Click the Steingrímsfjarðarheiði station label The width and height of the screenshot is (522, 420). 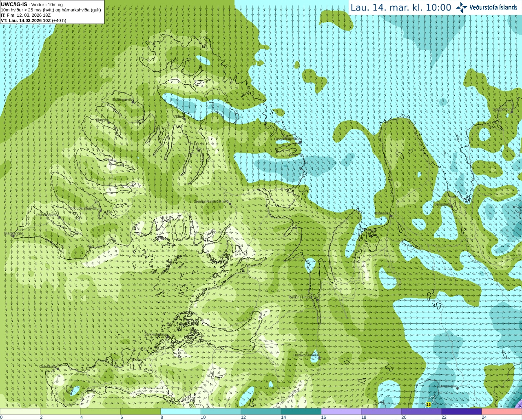[211, 201]
